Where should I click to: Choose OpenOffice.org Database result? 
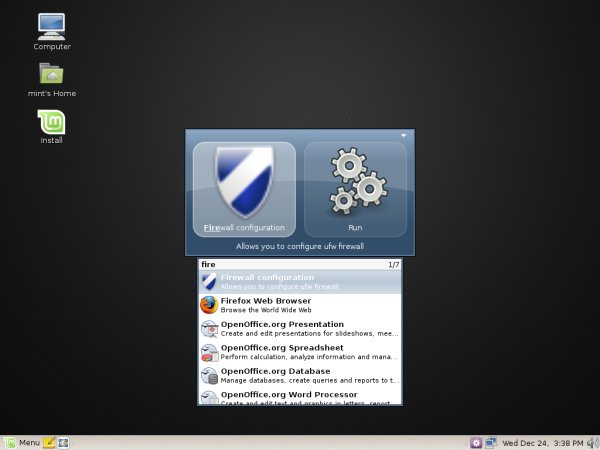(x=300, y=375)
